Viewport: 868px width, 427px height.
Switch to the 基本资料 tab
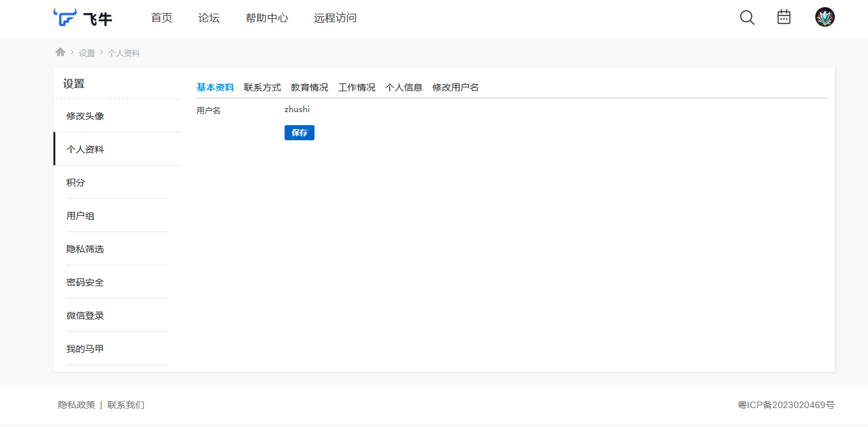215,87
